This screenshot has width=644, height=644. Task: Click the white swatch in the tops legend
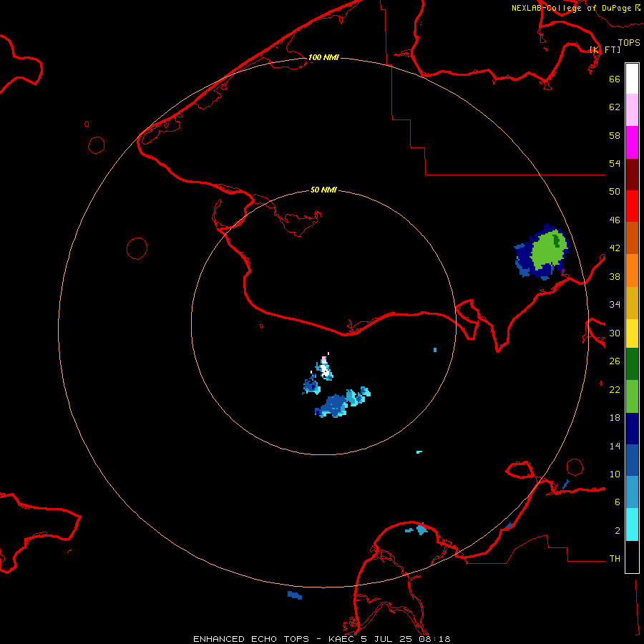pyautogui.click(x=632, y=79)
